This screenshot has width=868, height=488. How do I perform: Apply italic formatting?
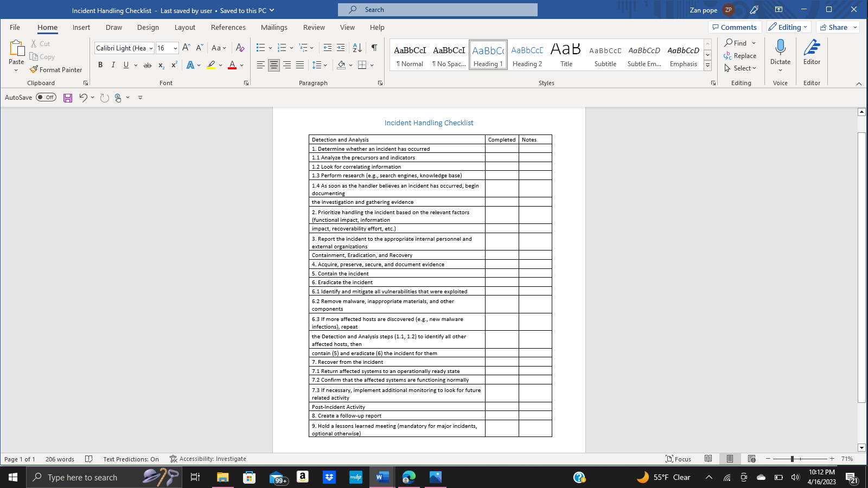point(113,64)
